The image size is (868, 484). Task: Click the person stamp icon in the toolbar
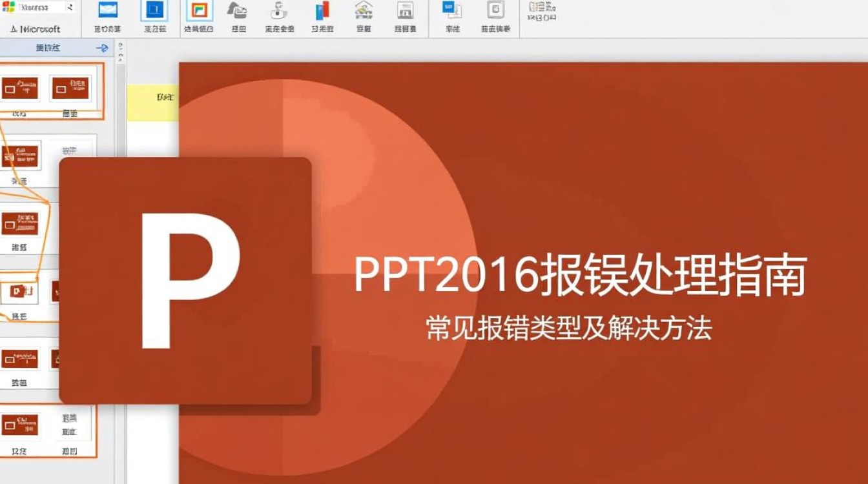[279, 10]
